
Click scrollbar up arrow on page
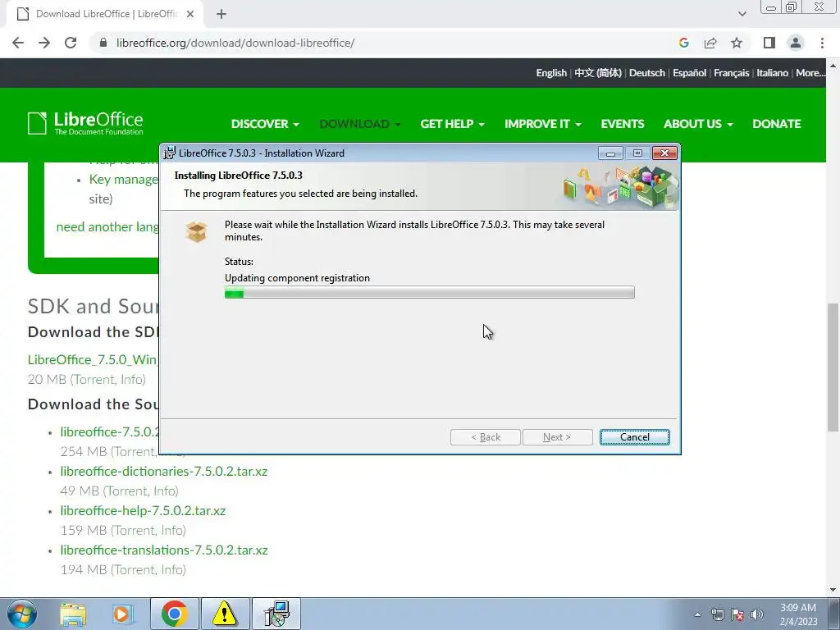[x=833, y=66]
